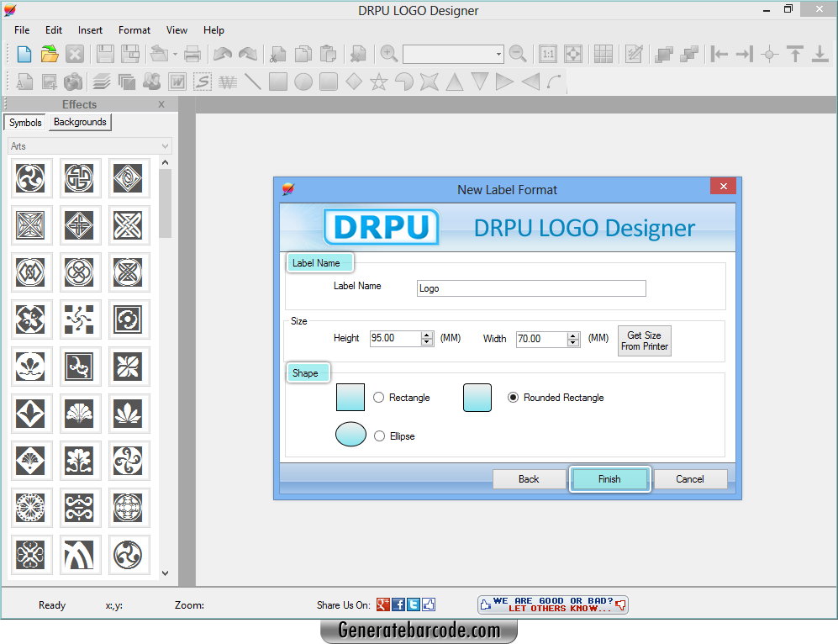
Task: Click the New document toolbar icon
Action: click(x=24, y=54)
